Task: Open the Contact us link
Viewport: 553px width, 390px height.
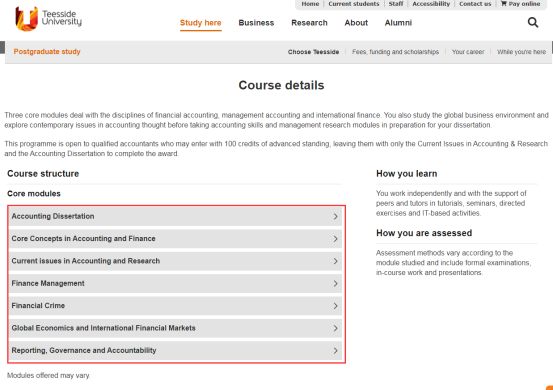Action: (x=475, y=4)
